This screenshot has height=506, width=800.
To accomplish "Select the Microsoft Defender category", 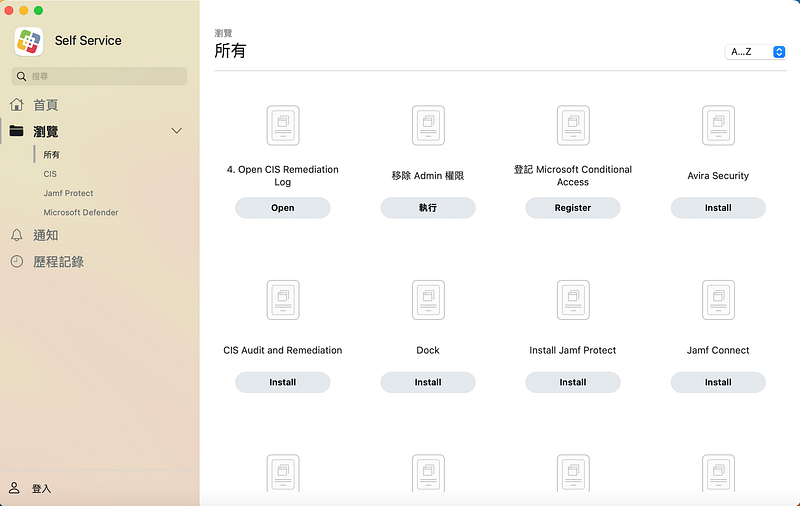I will [81, 212].
